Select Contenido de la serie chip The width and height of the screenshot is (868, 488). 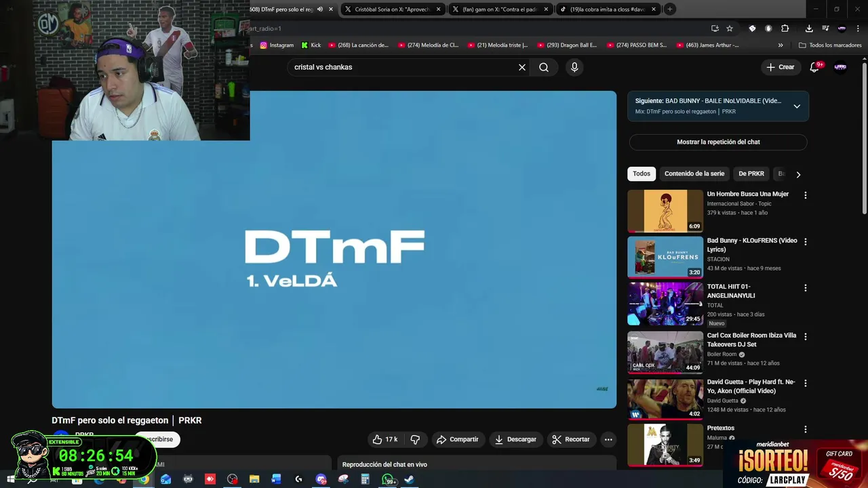694,174
